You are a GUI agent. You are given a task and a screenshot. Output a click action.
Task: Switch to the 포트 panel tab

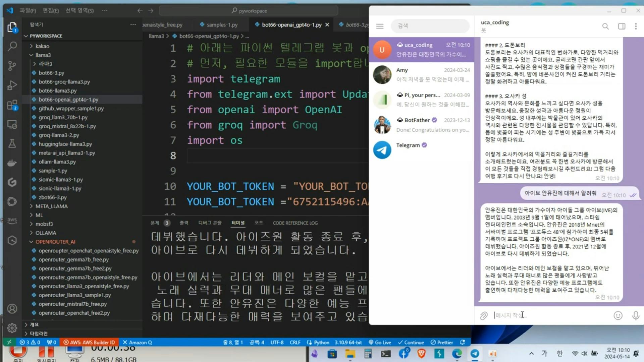[259, 223]
